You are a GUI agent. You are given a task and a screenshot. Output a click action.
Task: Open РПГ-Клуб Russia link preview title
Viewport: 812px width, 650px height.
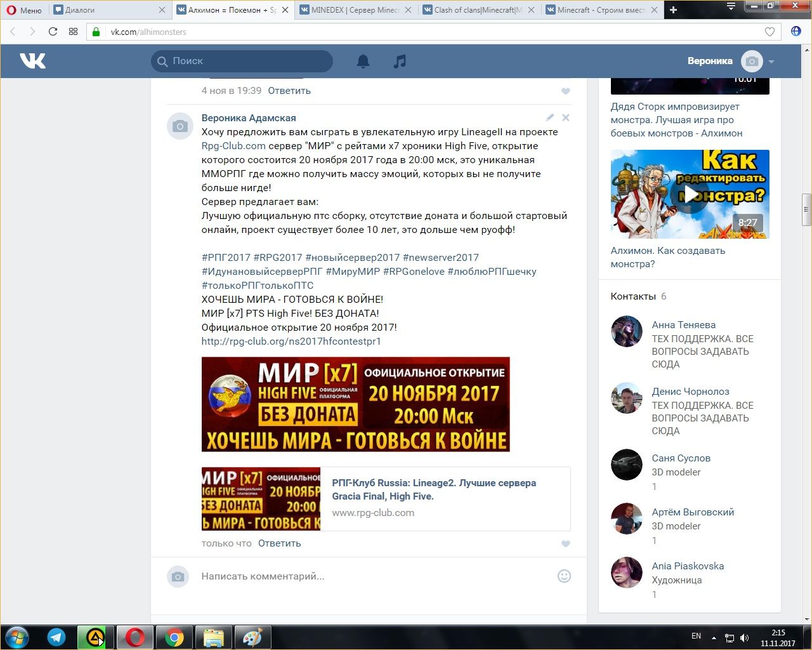(434, 489)
